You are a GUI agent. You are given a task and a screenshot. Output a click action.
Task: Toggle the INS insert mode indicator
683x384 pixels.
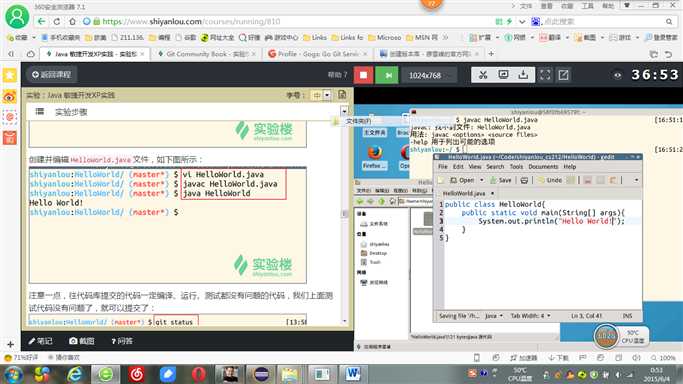click(x=627, y=316)
